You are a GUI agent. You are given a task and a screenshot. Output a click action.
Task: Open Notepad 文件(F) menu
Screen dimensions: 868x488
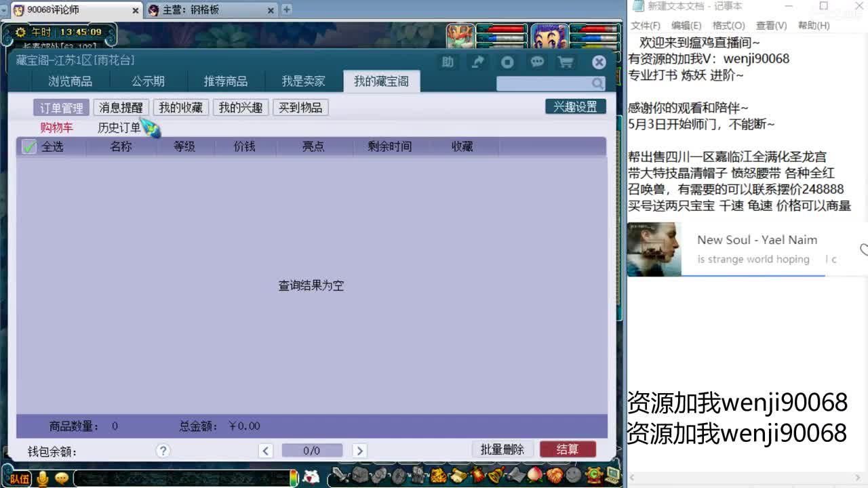pyautogui.click(x=646, y=25)
